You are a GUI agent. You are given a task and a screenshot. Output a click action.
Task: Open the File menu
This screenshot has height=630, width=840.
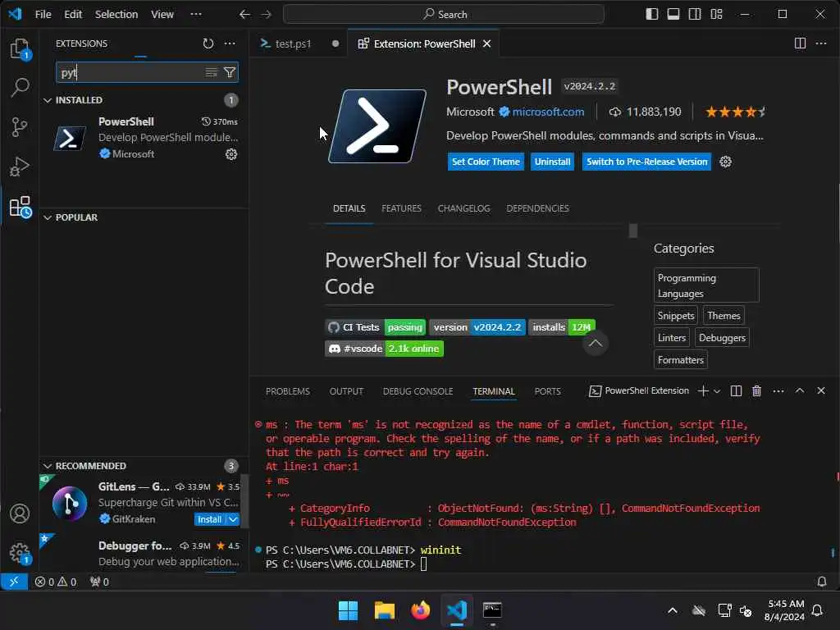point(43,15)
